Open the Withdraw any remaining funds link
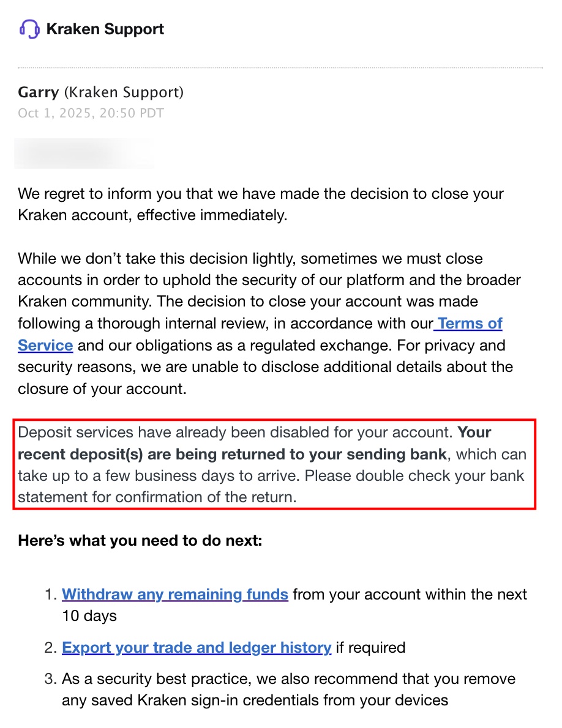The height and width of the screenshot is (728, 562). pyautogui.click(x=175, y=594)
